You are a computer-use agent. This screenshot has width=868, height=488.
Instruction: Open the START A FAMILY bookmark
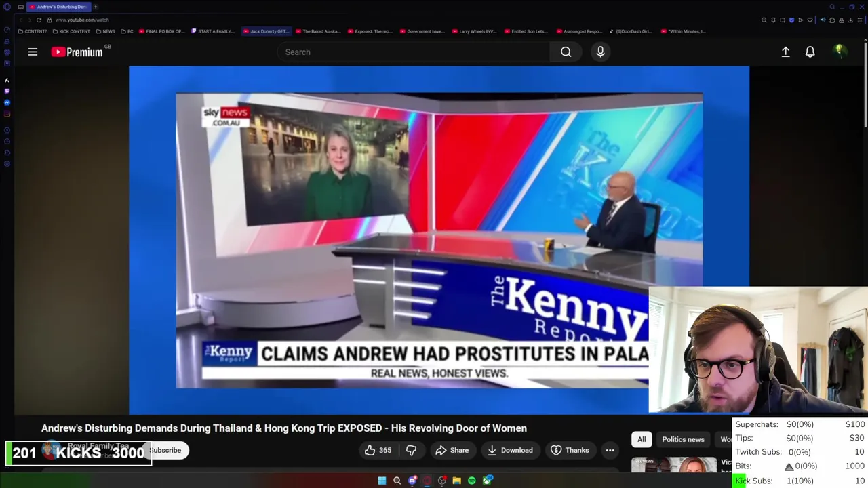coord(213,31)
